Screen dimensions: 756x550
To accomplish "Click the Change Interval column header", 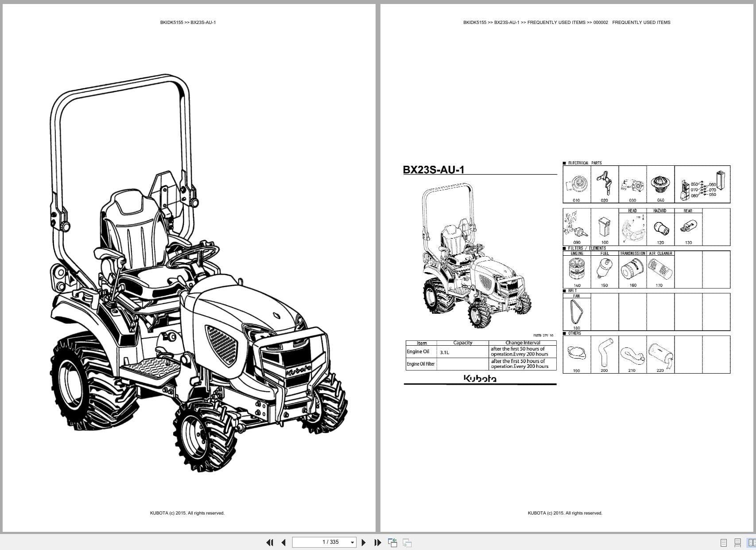I will pos(523,343).
